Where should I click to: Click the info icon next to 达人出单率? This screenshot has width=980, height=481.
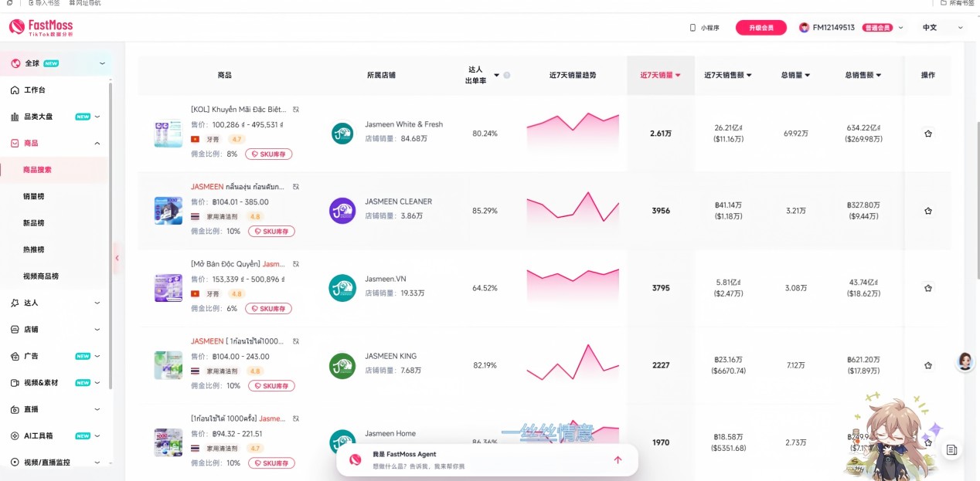point(507,76)
